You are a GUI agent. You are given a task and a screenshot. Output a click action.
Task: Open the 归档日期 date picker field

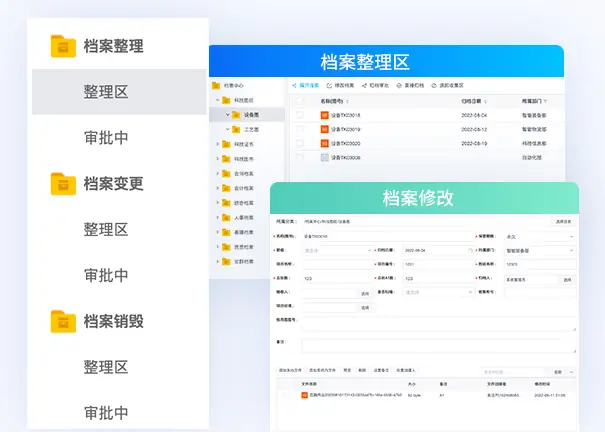[436, 250]
